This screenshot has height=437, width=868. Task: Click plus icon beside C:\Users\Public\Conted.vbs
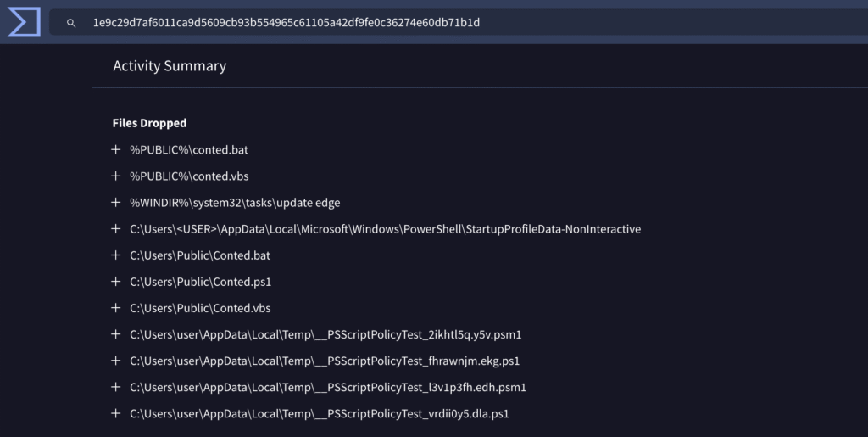pos(116,308)
